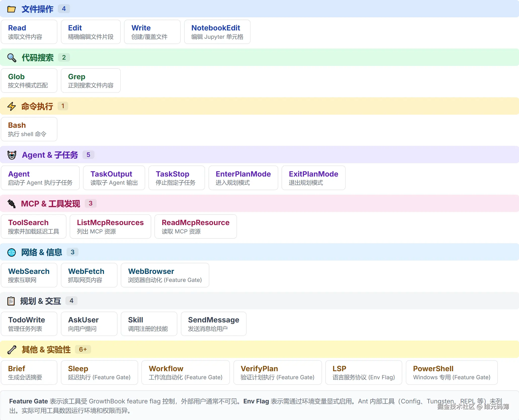Select the 代码搜索 section header
The height and width of the screenshot is (420, 519).
(37, 58)
